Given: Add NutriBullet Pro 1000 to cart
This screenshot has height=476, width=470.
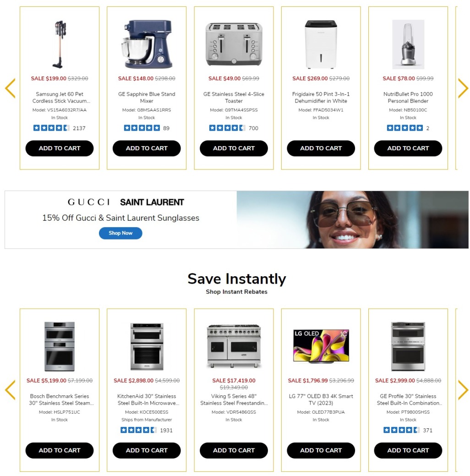Looking at the screenshot, I should click(408, 148).
